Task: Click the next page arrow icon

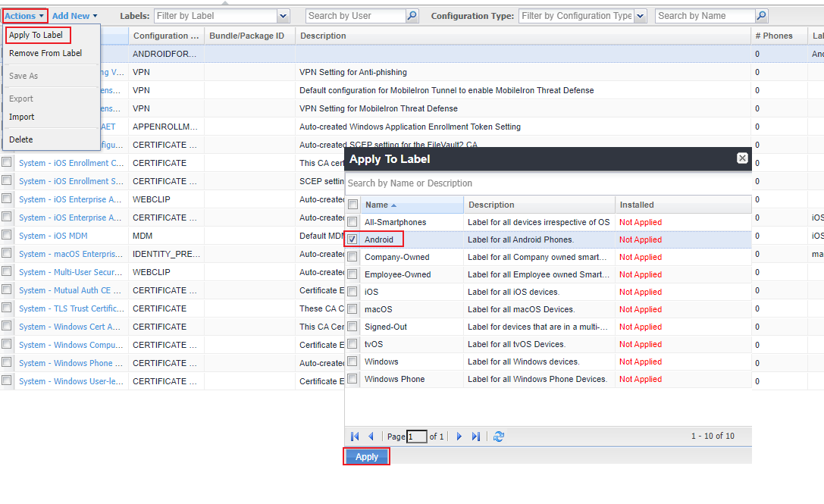Action: 459,436
